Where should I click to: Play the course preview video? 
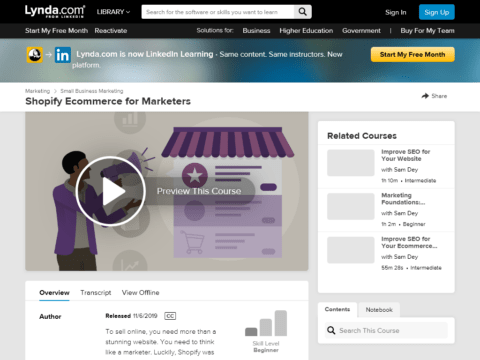tap(111, 191)
